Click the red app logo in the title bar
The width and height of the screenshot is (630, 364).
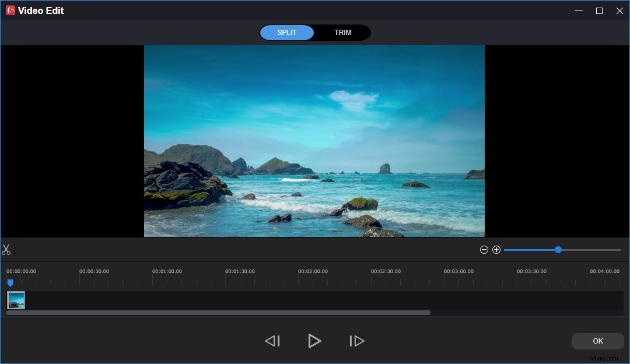tap(10, 10)
